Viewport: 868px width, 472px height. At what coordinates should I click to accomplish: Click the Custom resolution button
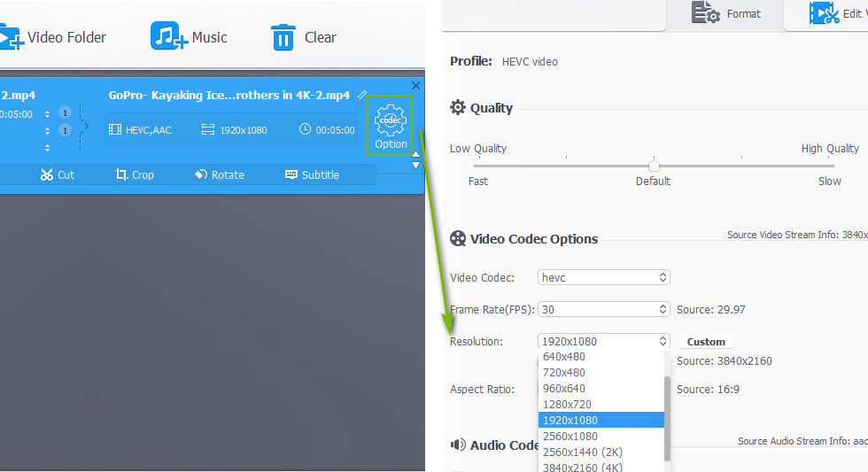coord(706,342)
